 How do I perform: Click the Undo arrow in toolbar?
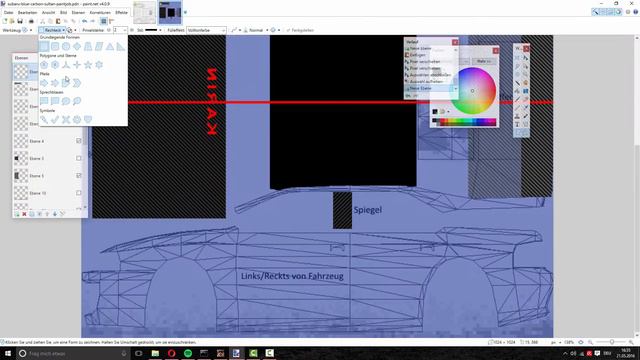pos(84,21)
